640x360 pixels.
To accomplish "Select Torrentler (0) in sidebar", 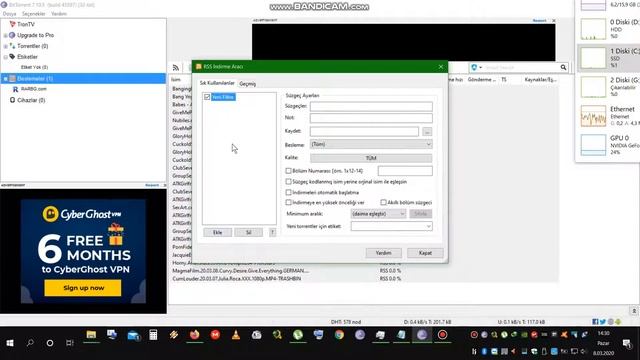I will click(x=33, y=46).
